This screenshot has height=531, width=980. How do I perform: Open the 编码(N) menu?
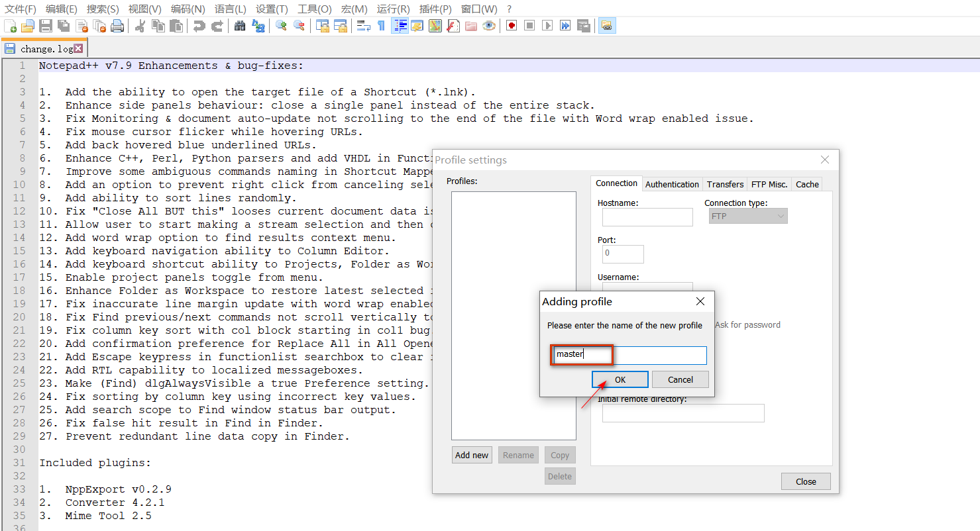pos(188,9)
